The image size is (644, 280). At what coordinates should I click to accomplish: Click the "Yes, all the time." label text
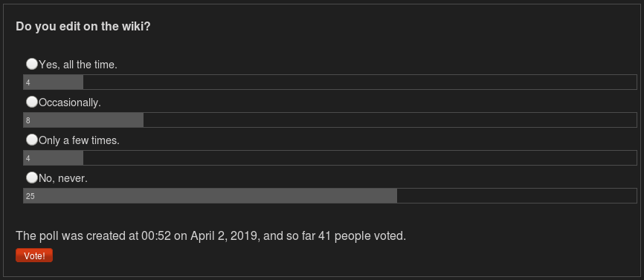78,65
